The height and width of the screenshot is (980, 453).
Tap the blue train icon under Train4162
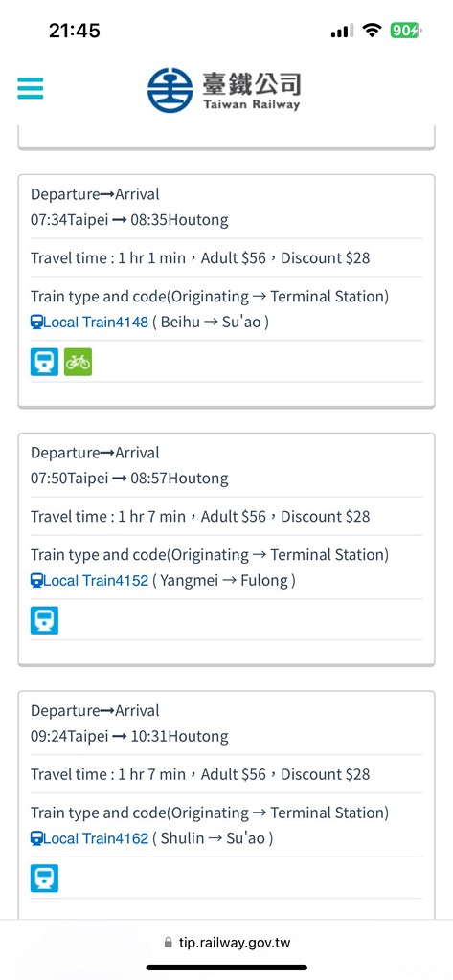click(x=44, y=879)
